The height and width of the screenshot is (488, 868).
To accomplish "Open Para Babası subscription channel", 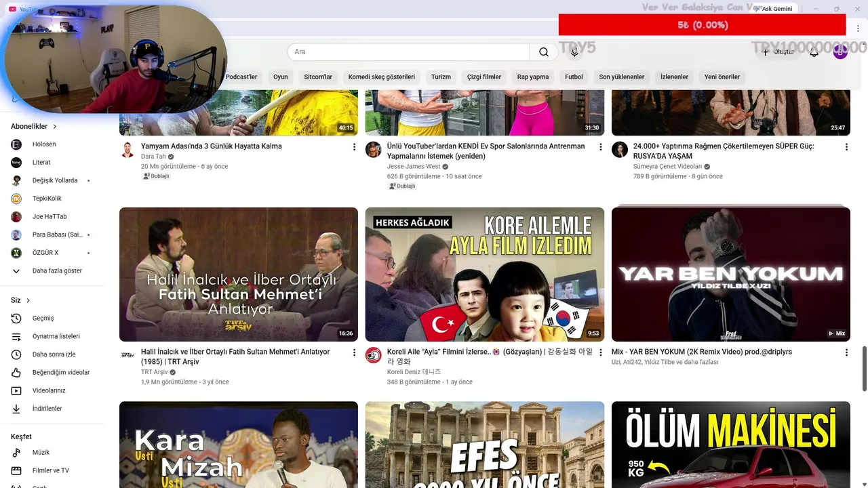I will tap(52, 235).
